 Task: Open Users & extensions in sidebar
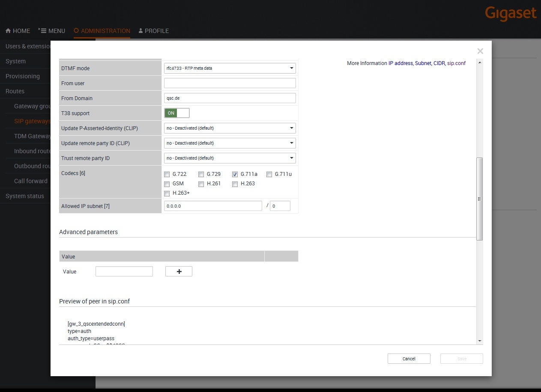(x=28, y=46)
